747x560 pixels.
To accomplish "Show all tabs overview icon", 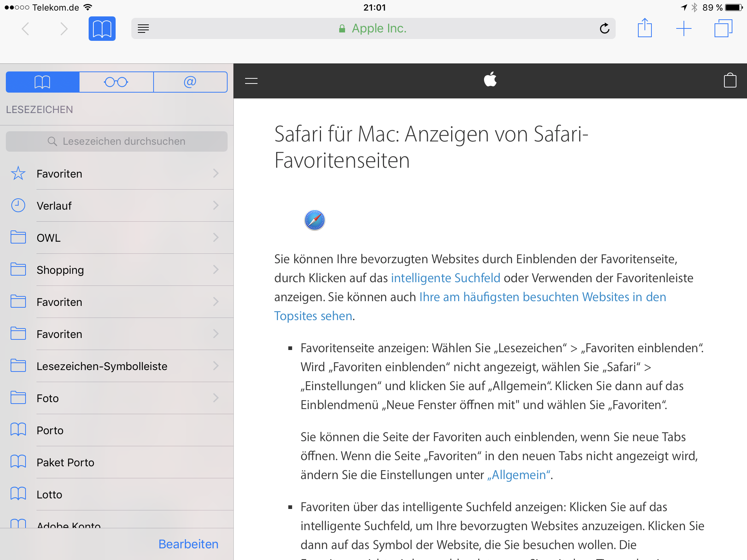I will tap(723, 28).
